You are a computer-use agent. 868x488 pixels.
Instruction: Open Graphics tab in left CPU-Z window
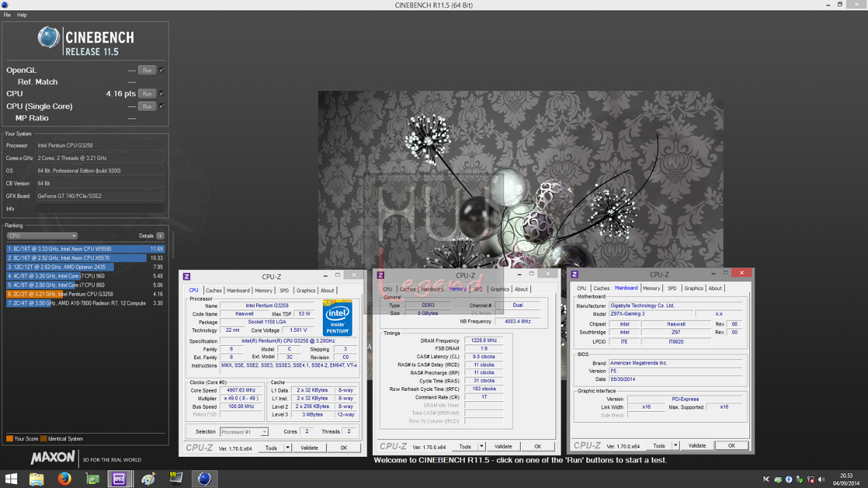[306, 291]
